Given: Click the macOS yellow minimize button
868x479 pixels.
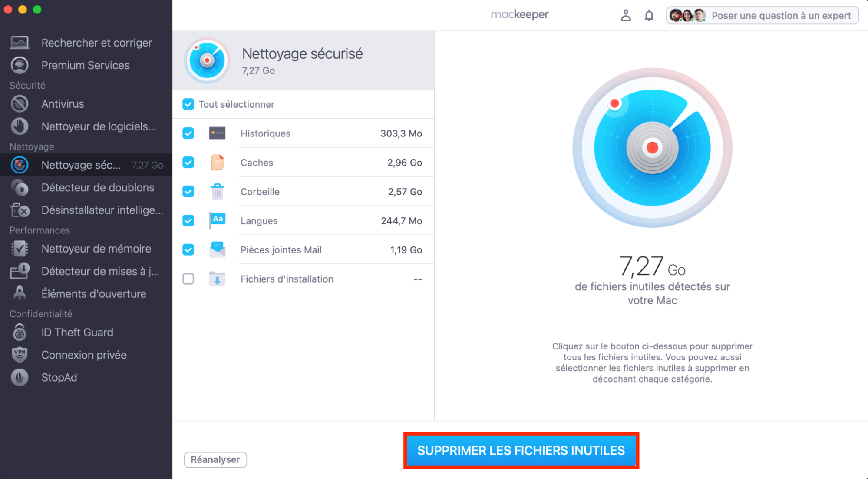Looking at the screenshot, I should (23, 10).
